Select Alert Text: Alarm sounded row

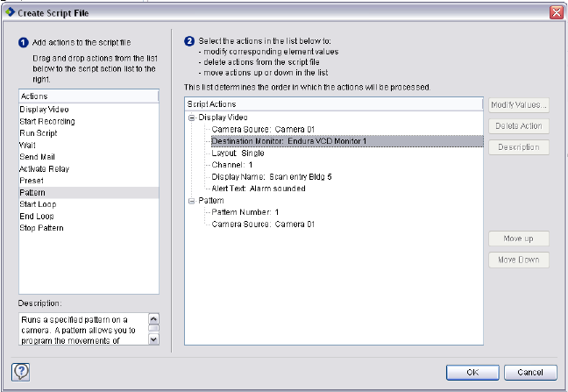coord(259,189)
